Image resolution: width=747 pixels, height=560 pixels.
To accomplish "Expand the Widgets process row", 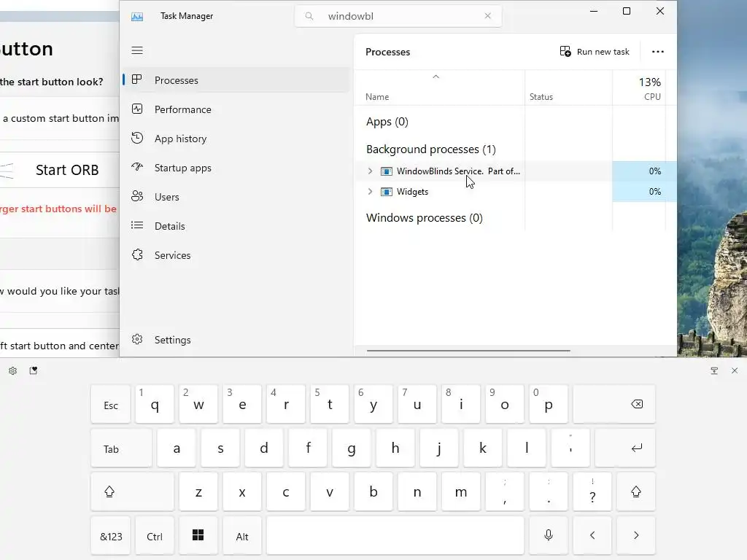I will [370, 192].
